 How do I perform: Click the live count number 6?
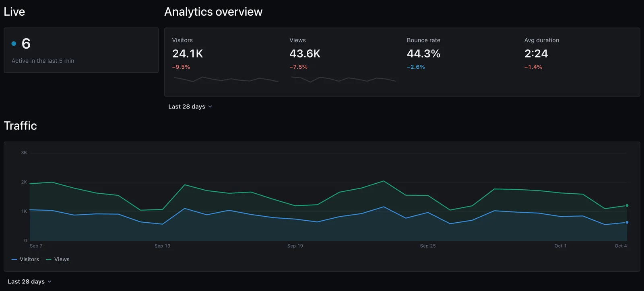click(26, 43)
